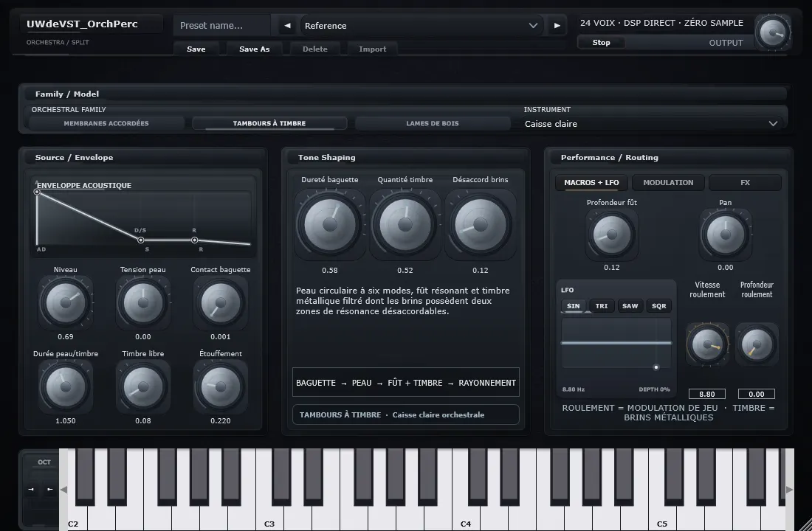Click the 0.00 Profondeur roulement value field
Image resolution: width=812 pixels, height=531 pixels.
coord(756,394)
